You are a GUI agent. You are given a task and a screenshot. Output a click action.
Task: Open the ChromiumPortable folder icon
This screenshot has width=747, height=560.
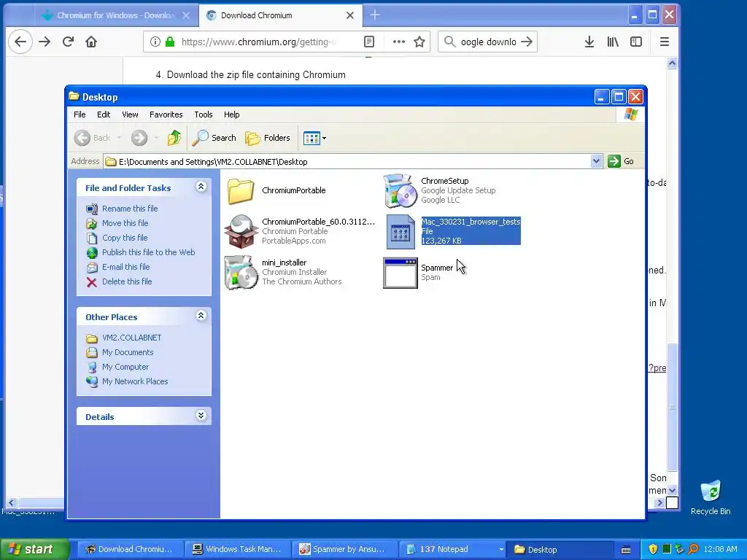click(241, 191)
